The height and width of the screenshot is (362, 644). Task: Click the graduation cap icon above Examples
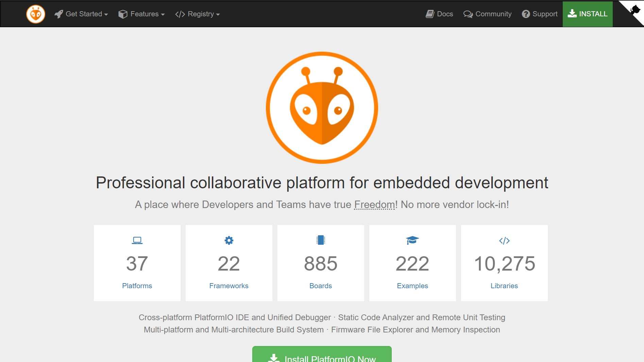tap(412, 240)
